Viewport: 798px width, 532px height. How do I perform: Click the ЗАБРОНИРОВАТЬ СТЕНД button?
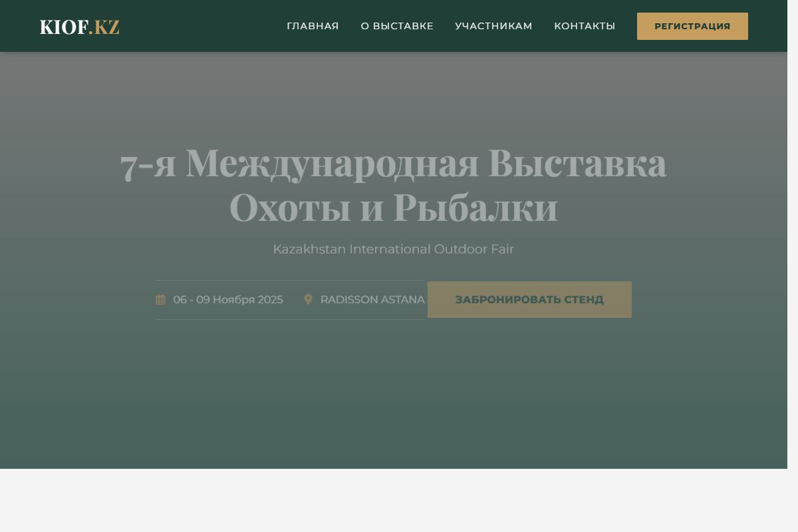point(529,299)
